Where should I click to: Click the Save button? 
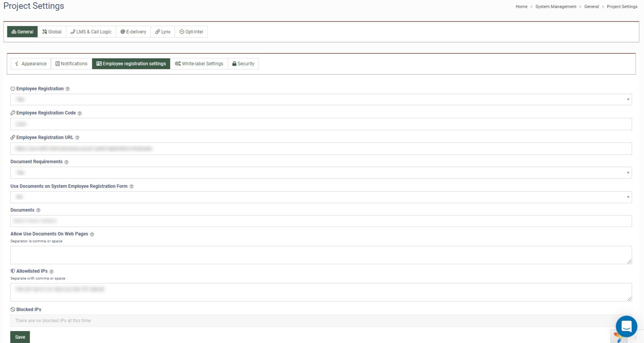coord(20,337)
